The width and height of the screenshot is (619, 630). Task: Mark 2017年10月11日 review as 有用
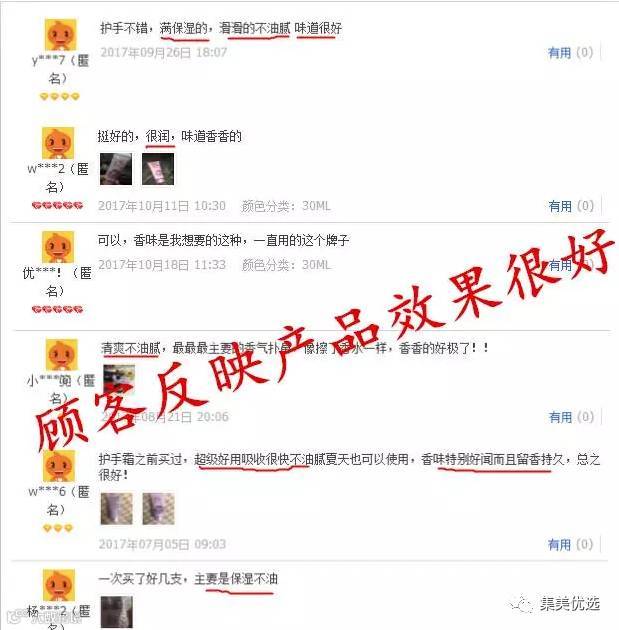571,206
